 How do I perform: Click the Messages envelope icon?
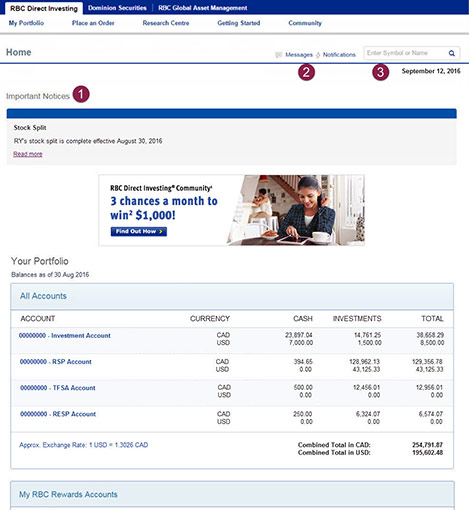(278, 55)
